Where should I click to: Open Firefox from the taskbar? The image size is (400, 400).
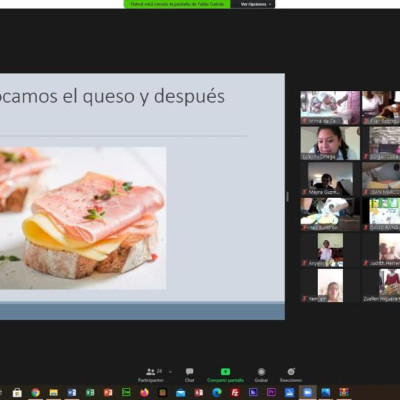coord(144,393)
